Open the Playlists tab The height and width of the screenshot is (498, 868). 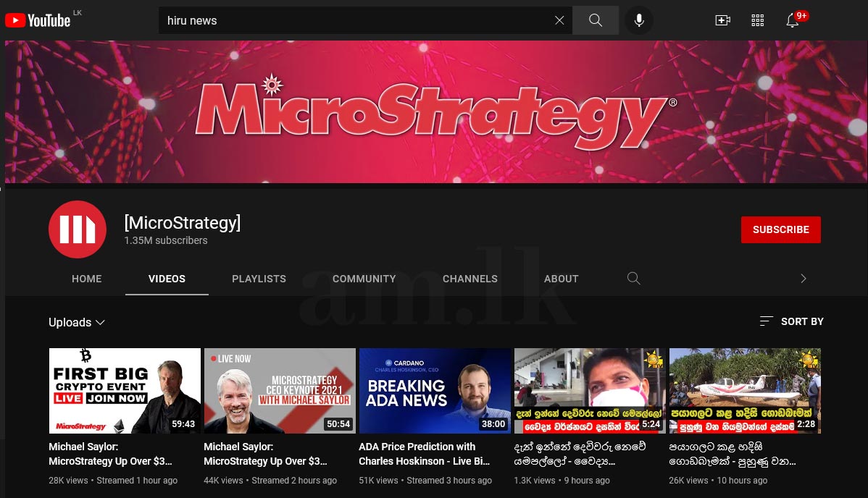pyautogui.click(x=259, y=279)
